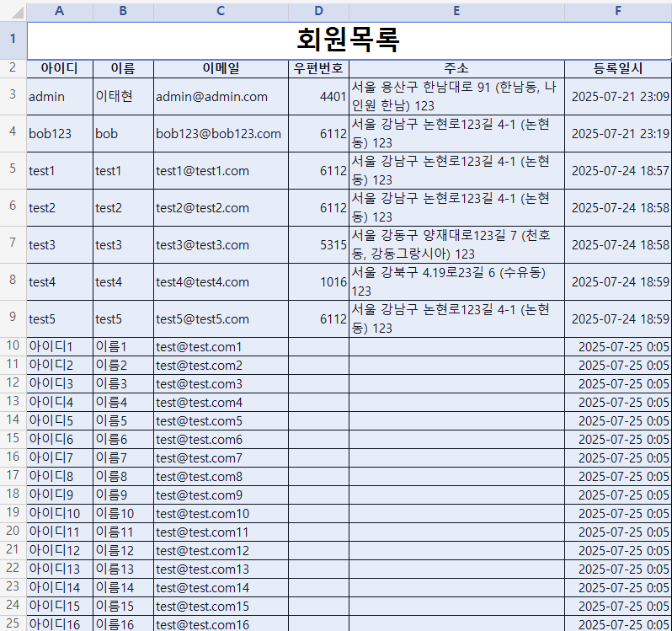Select column A header

coord(60,11)
